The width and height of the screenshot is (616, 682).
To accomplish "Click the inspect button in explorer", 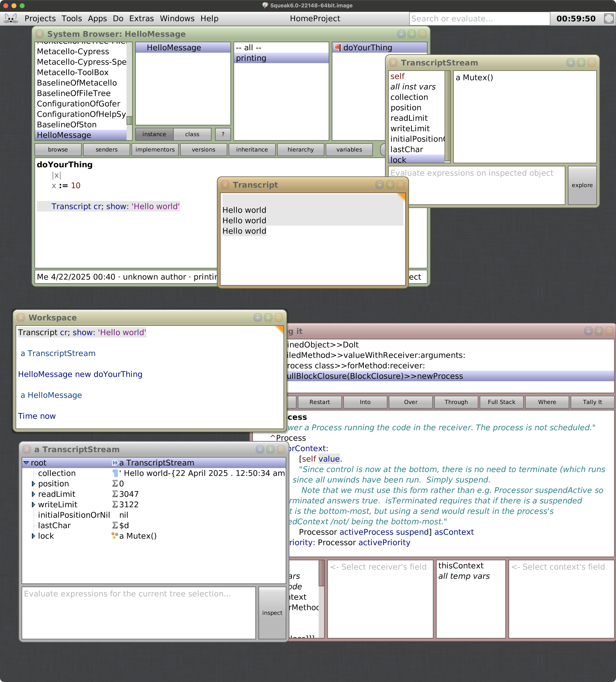I will 272,613.
